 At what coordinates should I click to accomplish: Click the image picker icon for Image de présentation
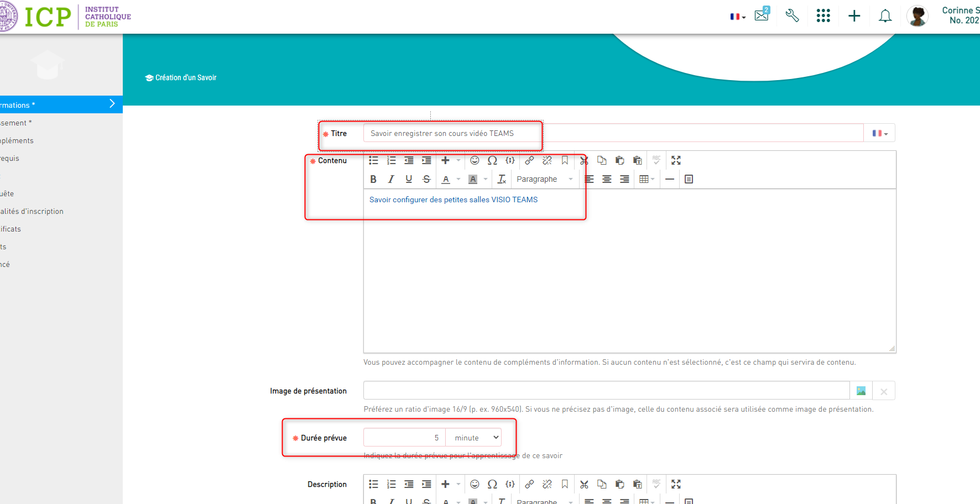point(861,391)
